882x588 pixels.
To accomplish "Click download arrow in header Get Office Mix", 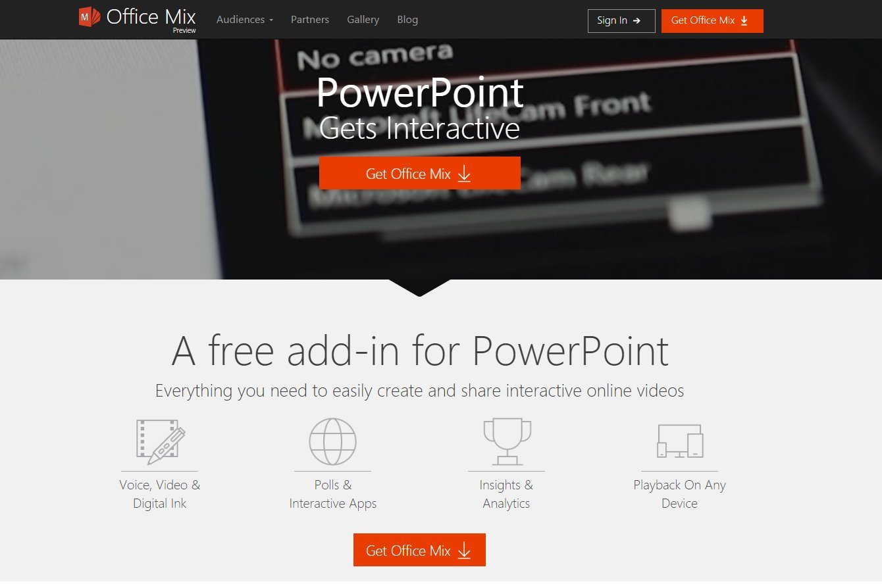I will pyautogui.click(x=744, y=20).
